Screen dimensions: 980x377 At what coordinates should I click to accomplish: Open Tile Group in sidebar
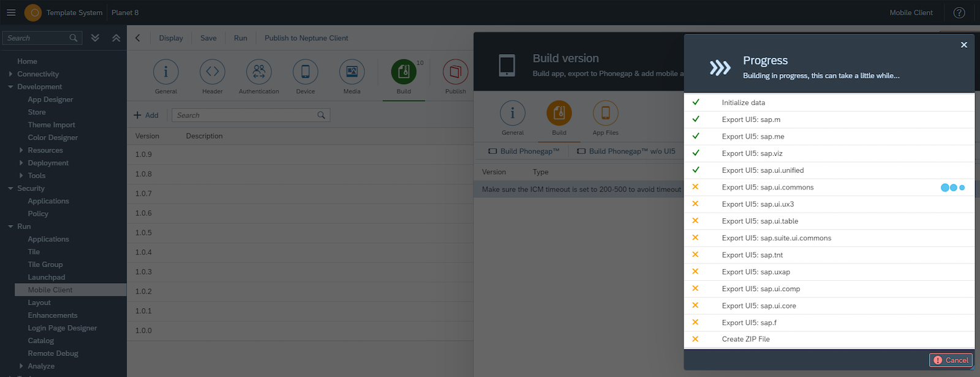45,265
